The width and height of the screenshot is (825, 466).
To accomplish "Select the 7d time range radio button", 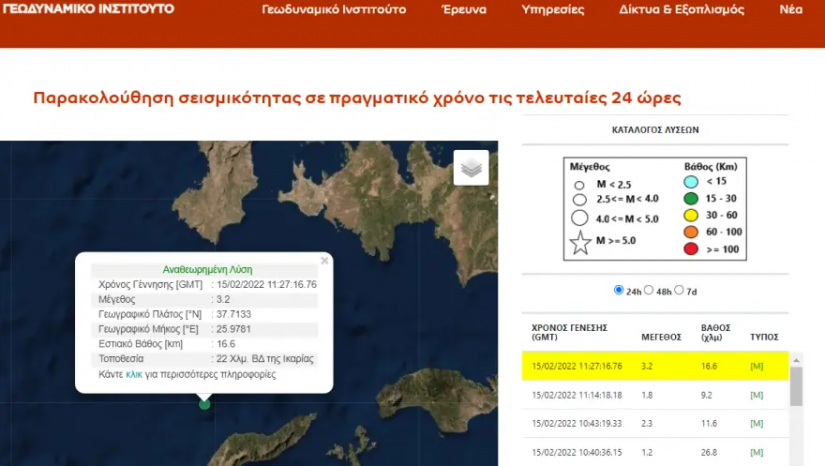I will (x=680, y=291).
